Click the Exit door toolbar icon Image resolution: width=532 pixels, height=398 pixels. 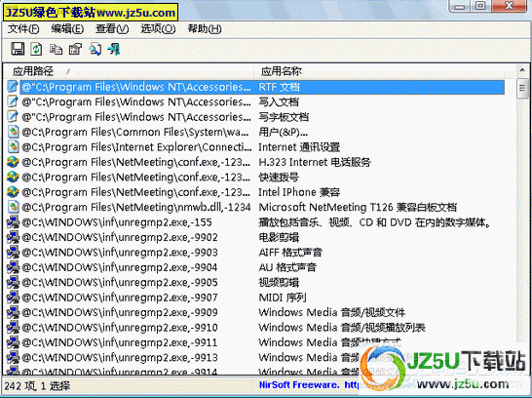pyautogui.click(x=114, y=49)
